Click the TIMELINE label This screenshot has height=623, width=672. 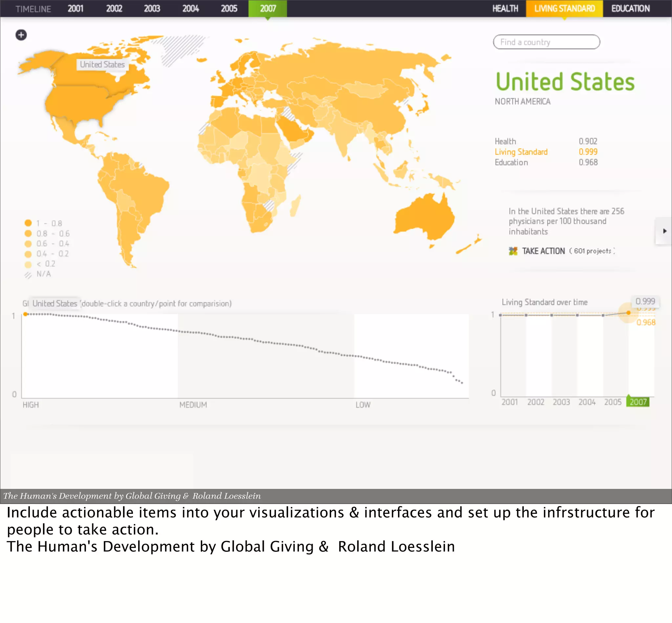click(x=33, y=9)
